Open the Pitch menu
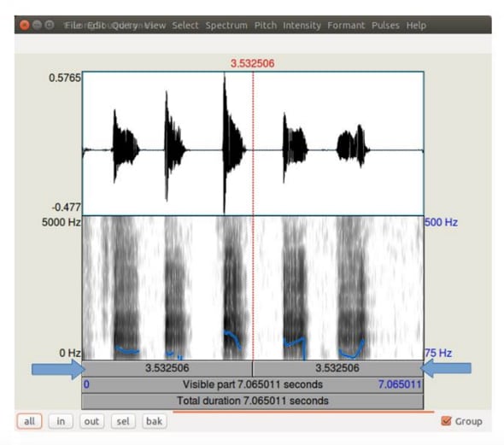504x445 pixels. (266, 26)
